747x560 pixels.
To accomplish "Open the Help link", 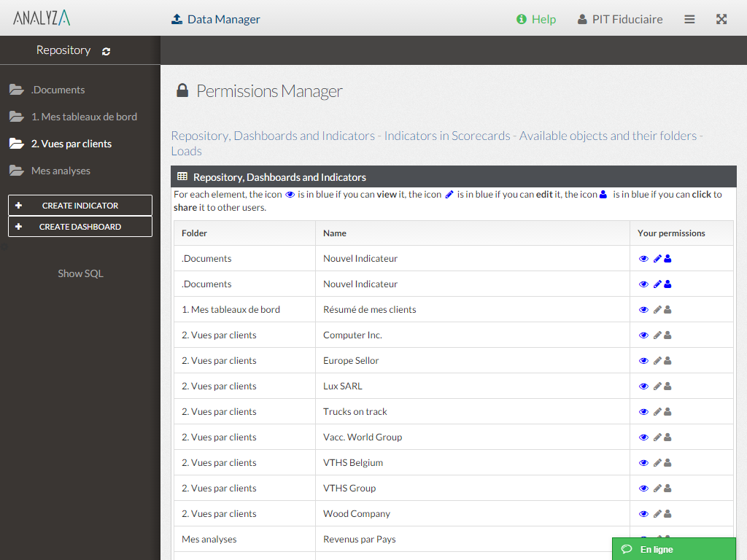I will [536, 19].
